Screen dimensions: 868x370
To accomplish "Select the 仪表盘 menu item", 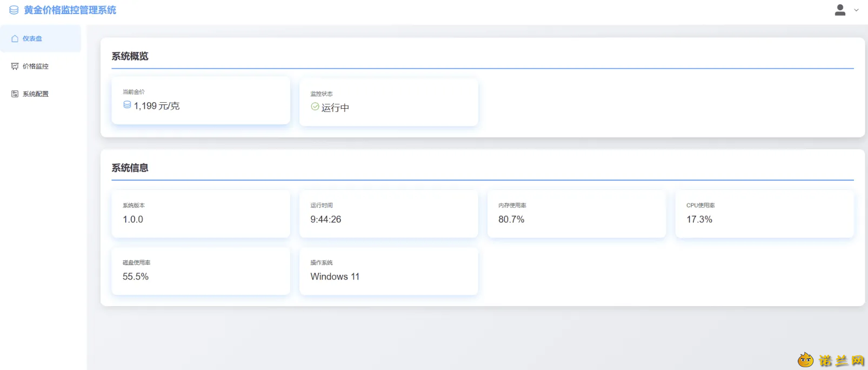I will [41, 39].
